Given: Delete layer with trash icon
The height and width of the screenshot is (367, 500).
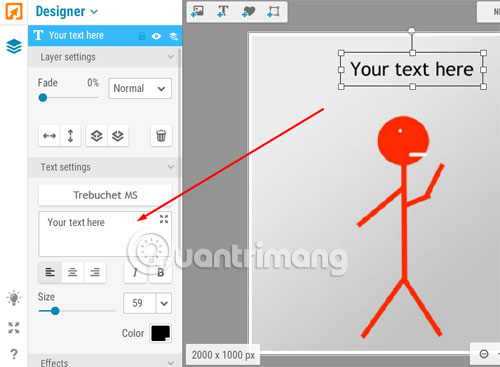Looking at the screenshot, I should 161,136.
